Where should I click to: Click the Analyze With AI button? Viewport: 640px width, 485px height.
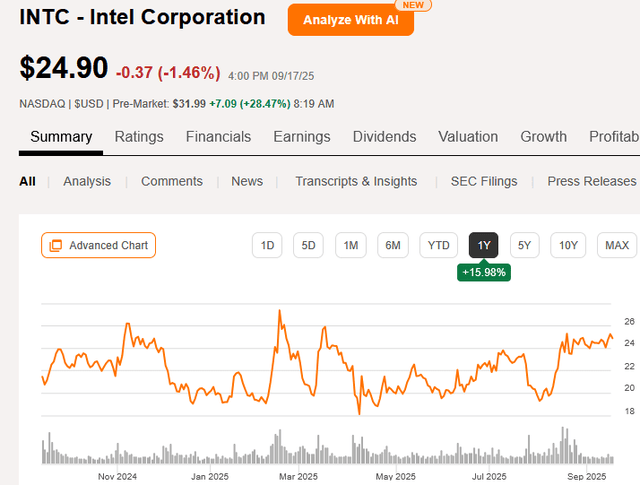click(x=350, y=20)
